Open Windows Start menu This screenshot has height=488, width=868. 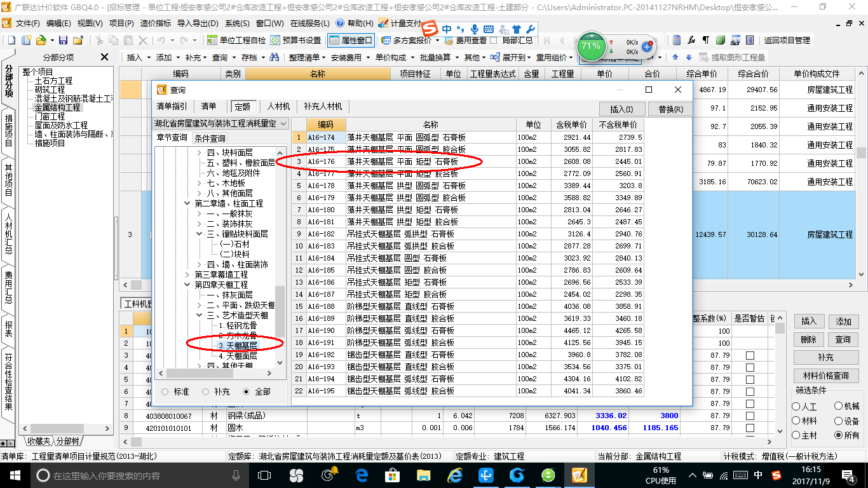[x=15, y=475]
